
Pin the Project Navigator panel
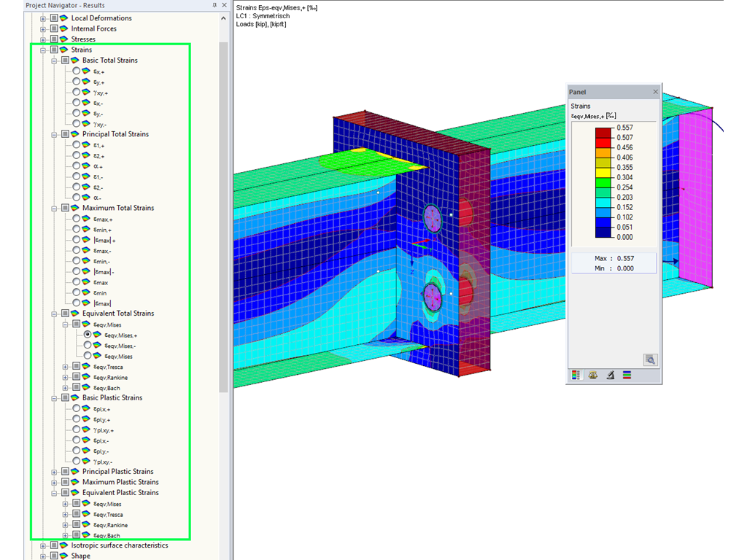(x=214, y=5)
